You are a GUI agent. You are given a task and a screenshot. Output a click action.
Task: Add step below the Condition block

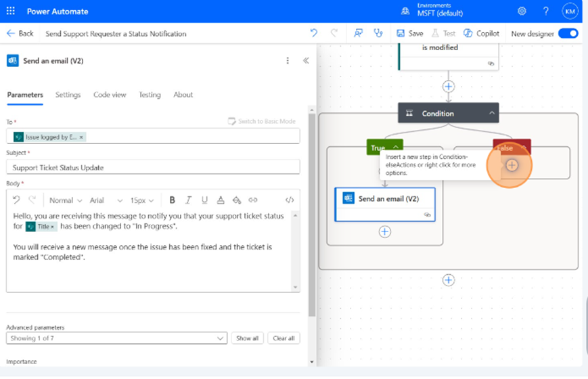point(449,280)
